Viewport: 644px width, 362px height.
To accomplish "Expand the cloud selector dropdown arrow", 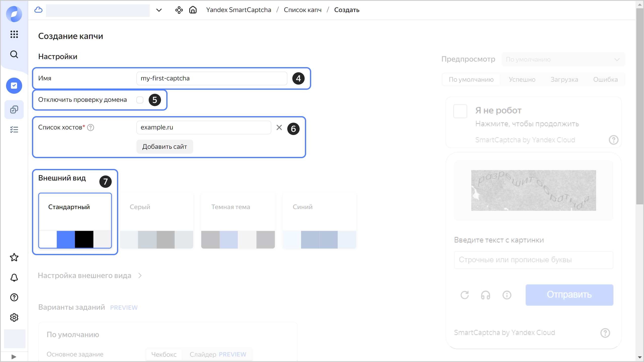I will click(159, 10).
